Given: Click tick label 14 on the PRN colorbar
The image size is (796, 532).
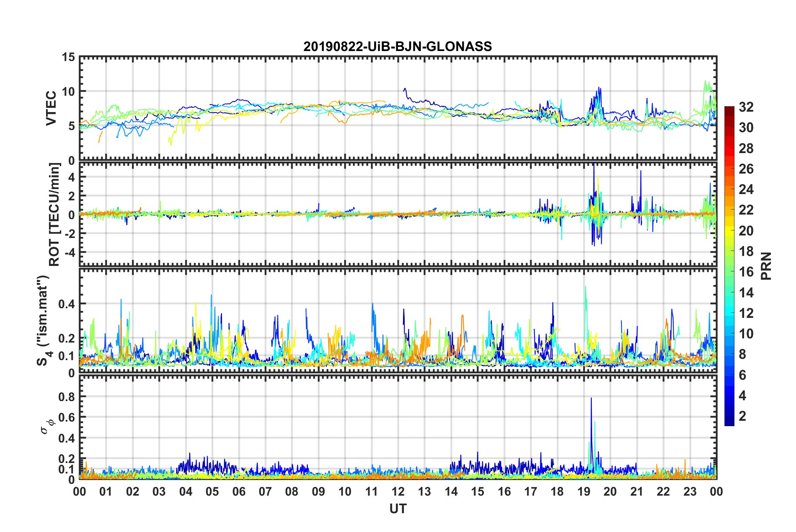Looking at the screenshot, I should coord(746,293).
